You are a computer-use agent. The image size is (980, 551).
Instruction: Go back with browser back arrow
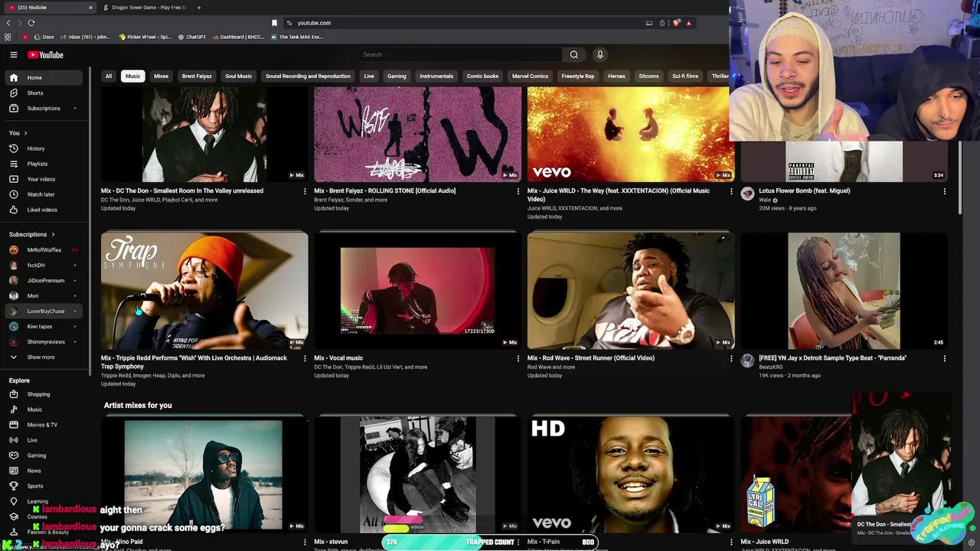coord(8,23)
